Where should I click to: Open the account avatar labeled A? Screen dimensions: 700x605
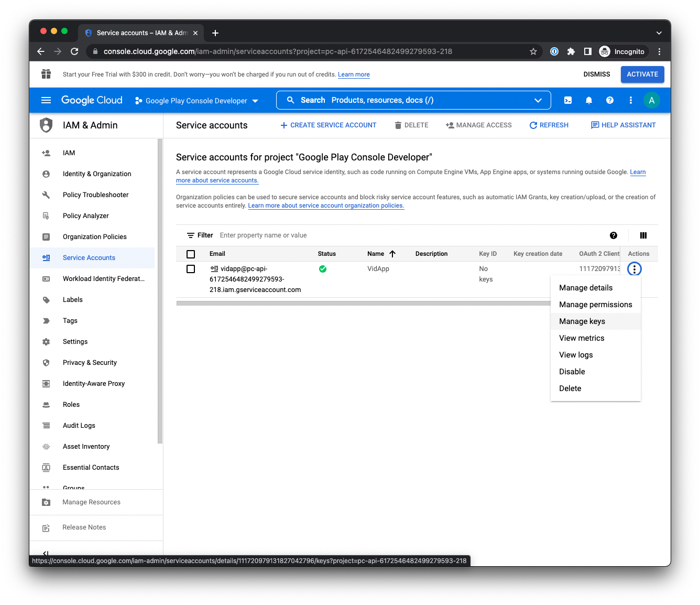pos(652,100)
